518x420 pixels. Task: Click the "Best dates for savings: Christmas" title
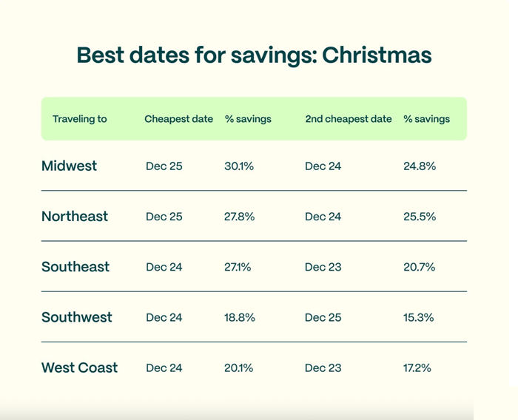(254, 55)
